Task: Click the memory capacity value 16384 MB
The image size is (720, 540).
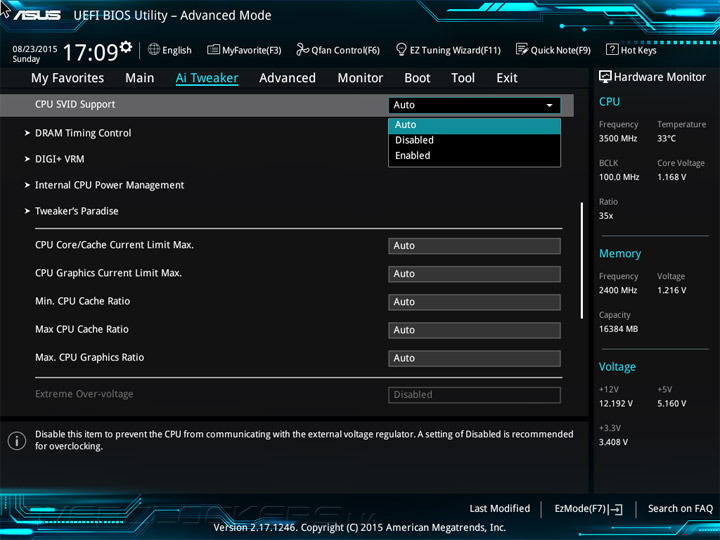Action: (x=619, y=329)
